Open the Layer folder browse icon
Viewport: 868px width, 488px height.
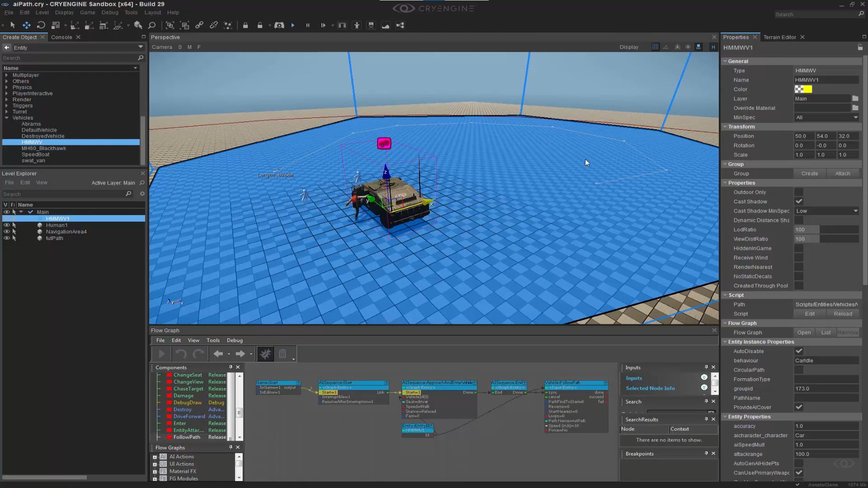(855, 99)
